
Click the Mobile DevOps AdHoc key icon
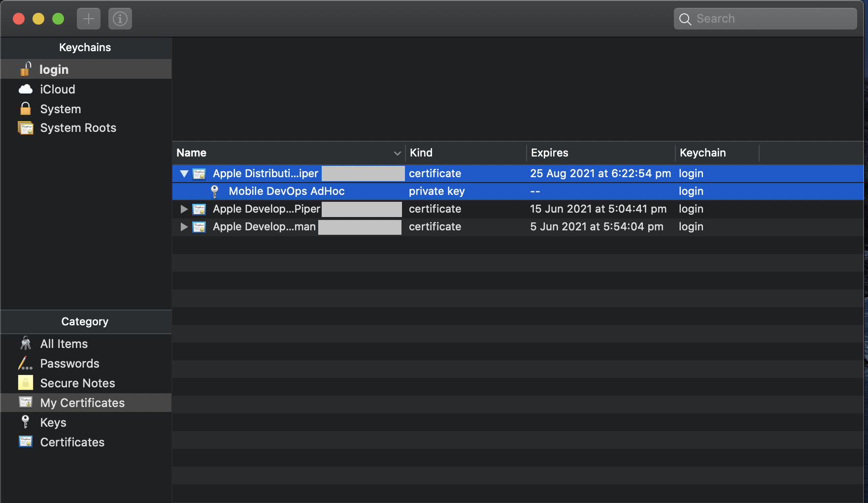point(214,191)
